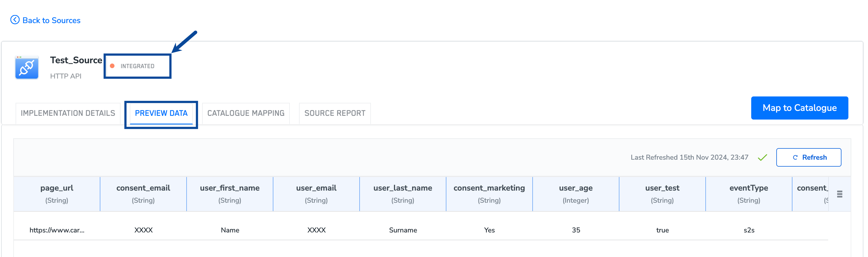Switch to the Preview Data tab

[161, 113]
